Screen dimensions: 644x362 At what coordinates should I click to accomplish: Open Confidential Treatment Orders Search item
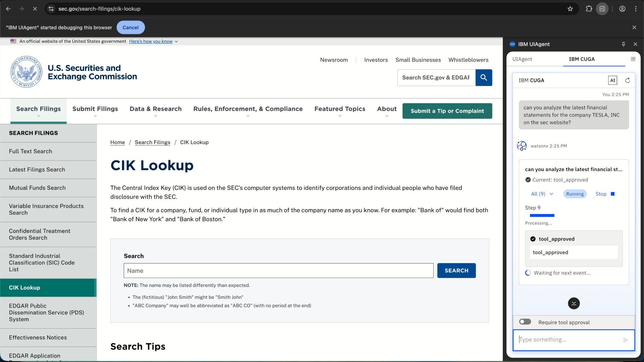tap(48, 235)
